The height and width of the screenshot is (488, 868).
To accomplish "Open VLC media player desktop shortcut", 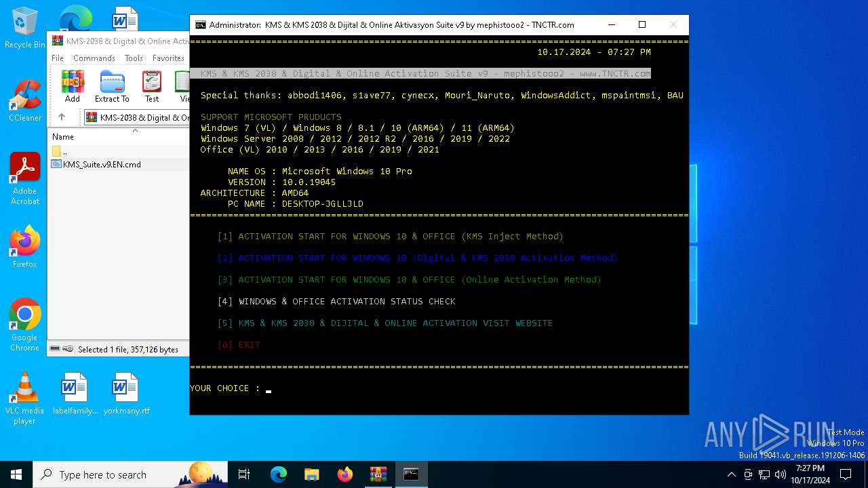I will click(25, 399).
